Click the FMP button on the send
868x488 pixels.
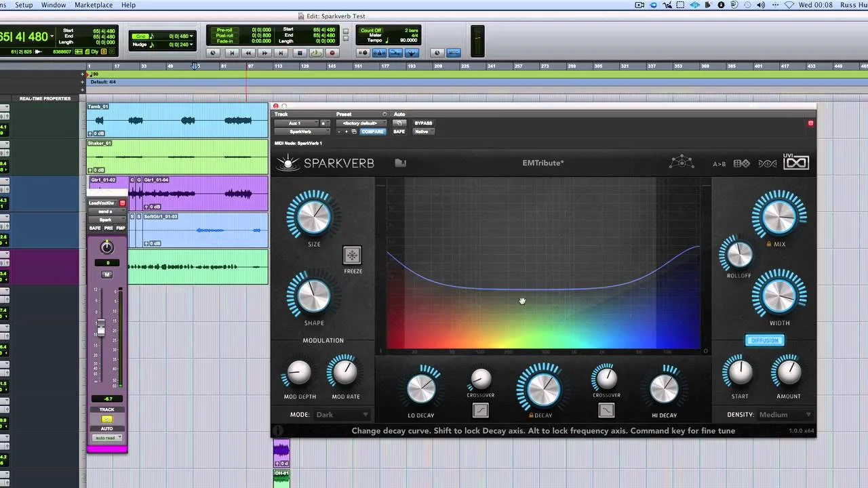tap(121, 228)
